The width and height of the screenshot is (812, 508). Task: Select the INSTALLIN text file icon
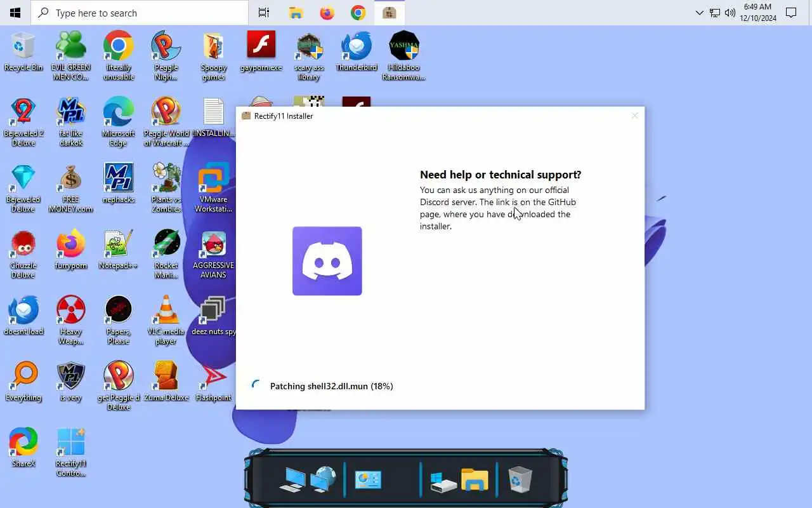tap(214, 118)
